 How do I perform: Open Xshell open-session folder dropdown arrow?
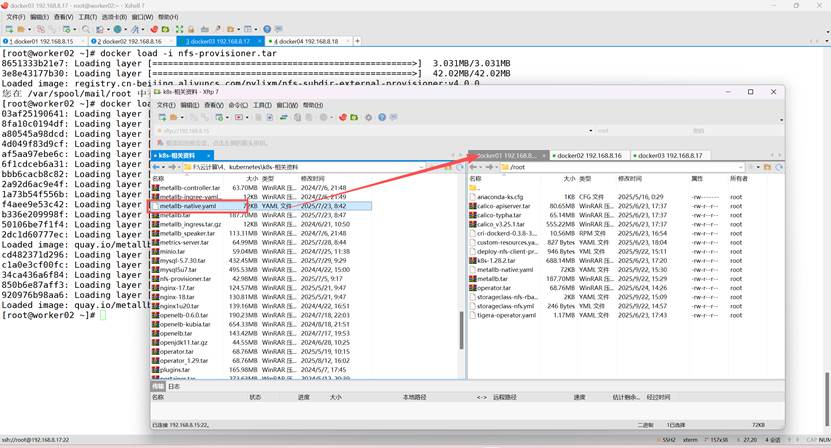click(x=29, y=29)
